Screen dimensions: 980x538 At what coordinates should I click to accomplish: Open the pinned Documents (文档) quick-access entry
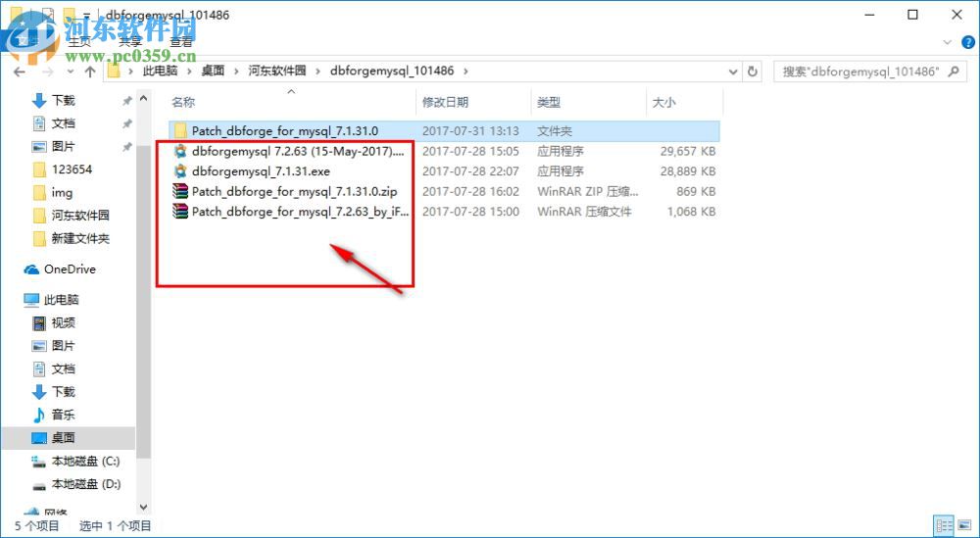[x=63, y=123]
